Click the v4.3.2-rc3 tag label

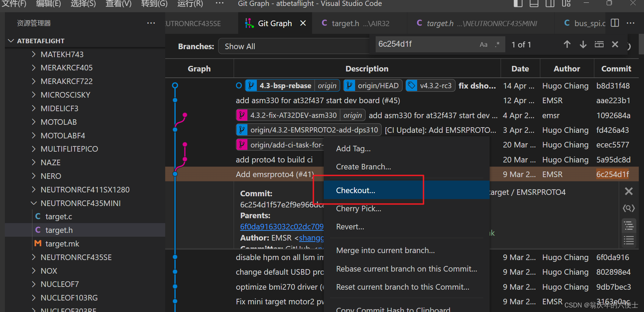click(x=430, y=86)
